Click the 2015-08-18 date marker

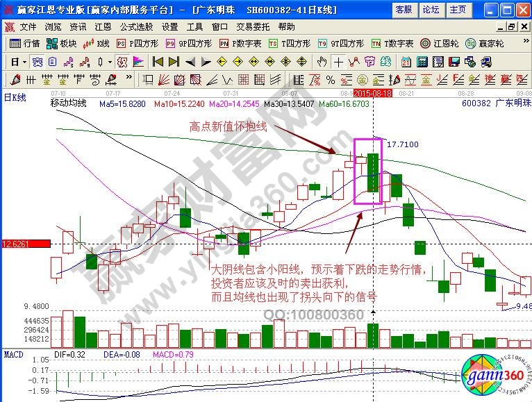373,92
